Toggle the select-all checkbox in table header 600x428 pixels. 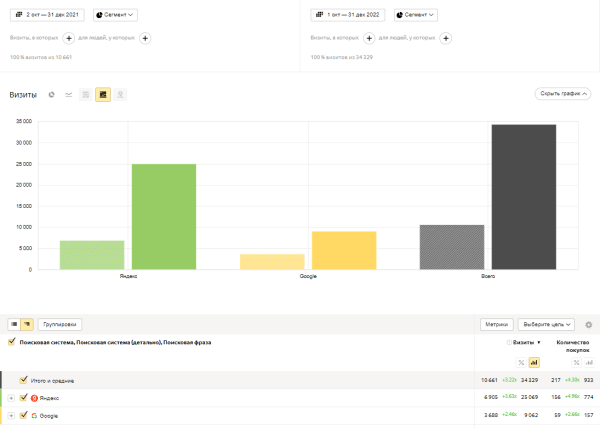(x=11, y=342)
